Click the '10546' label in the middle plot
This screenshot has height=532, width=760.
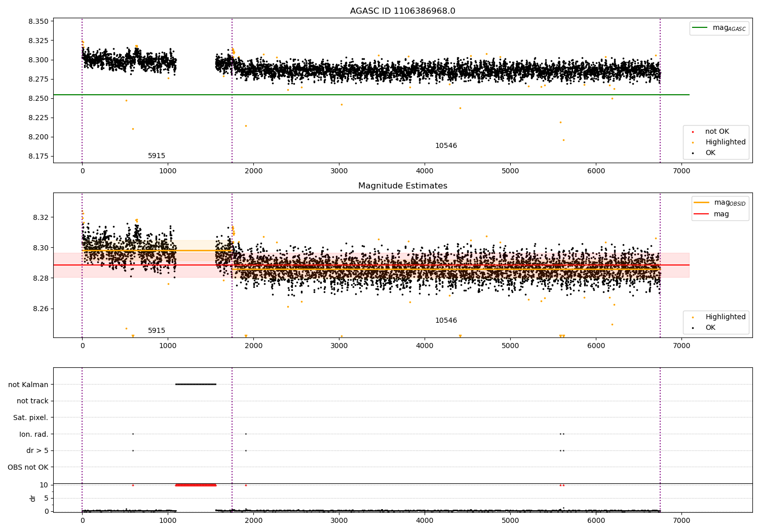pyautogui.click(x=446, y=321)
